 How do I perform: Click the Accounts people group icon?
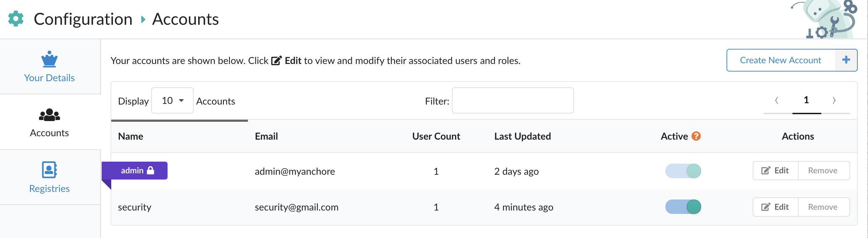point(49,115)
